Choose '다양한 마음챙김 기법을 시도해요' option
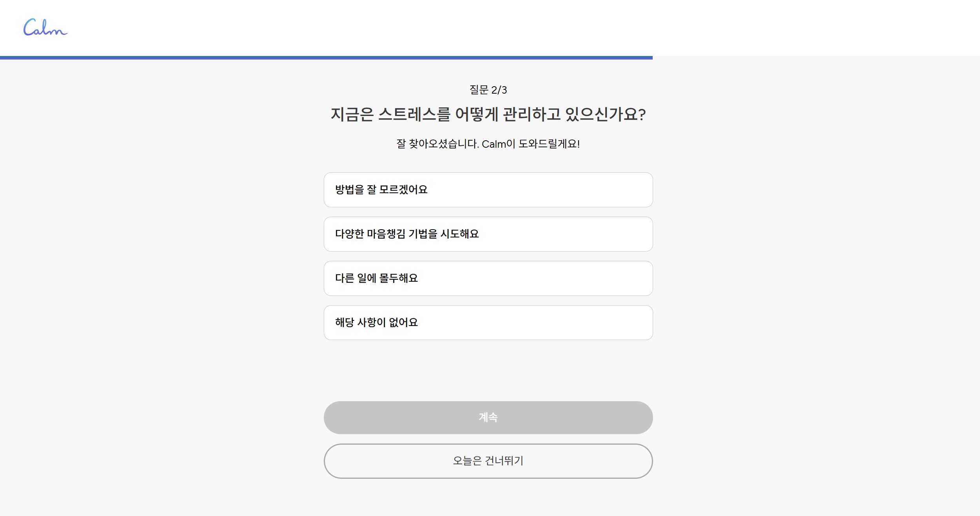980x516 pixels. pyautogui.click(x=488, y=234)
